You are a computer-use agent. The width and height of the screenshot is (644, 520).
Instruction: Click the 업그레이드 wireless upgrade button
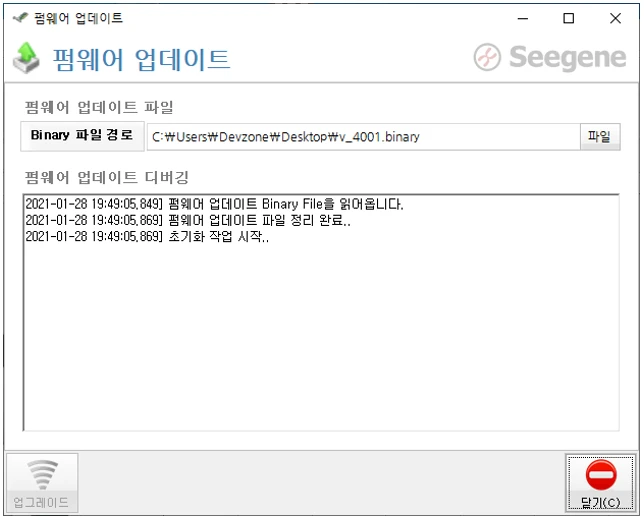pyautogui.click(x=42, y=483)
